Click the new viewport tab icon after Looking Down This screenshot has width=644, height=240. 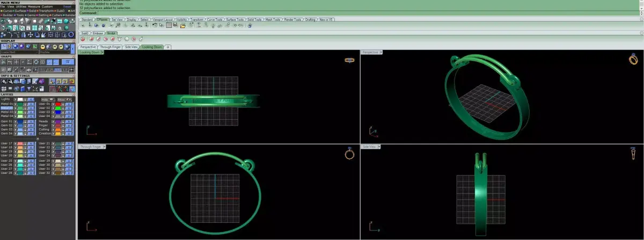167,47
